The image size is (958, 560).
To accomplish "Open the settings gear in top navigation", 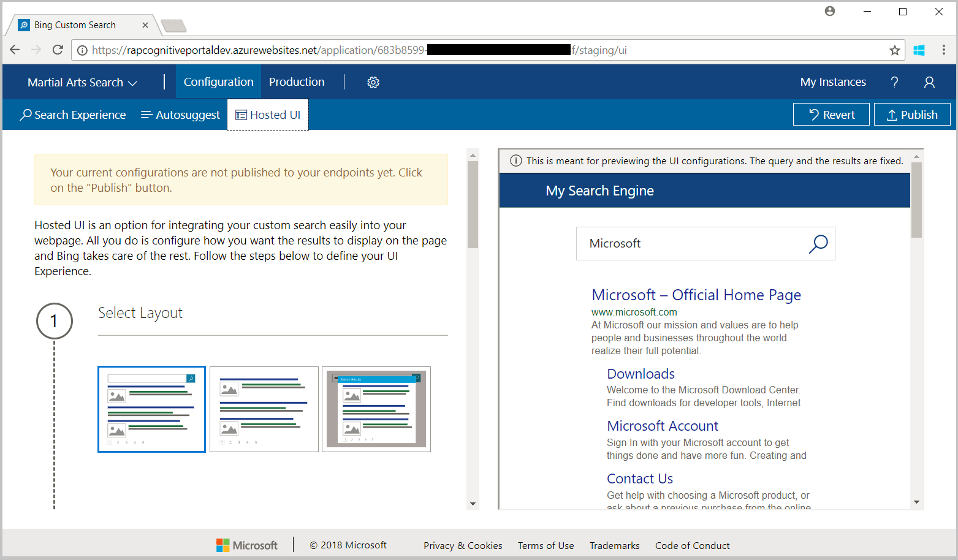I will click(x=373, y=81).
